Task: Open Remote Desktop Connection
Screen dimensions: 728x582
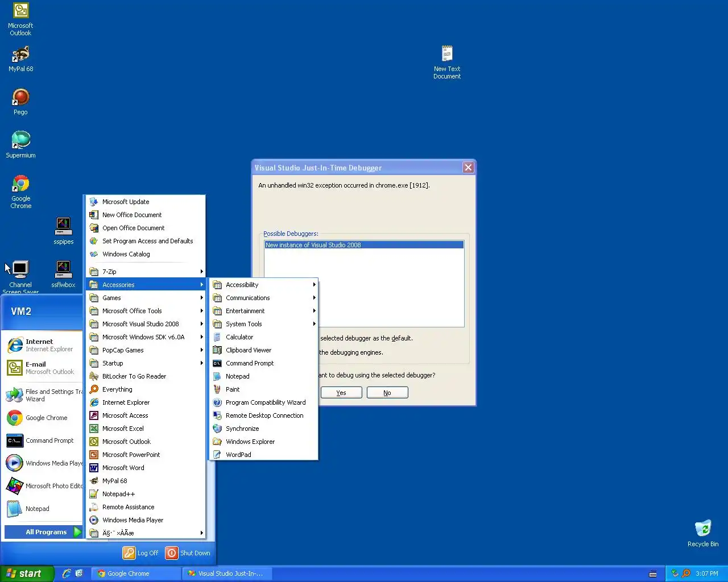Action: point(264,415)
